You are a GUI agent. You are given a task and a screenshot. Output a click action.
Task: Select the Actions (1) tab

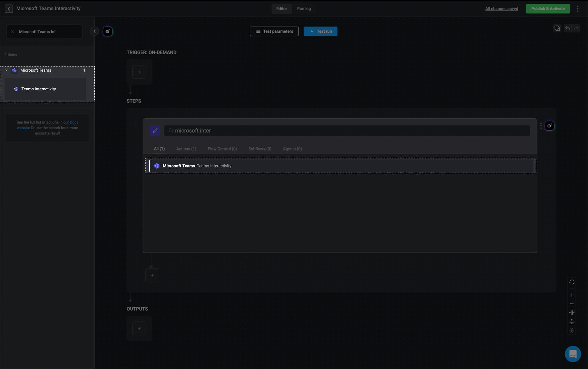[x=186, y=149]
